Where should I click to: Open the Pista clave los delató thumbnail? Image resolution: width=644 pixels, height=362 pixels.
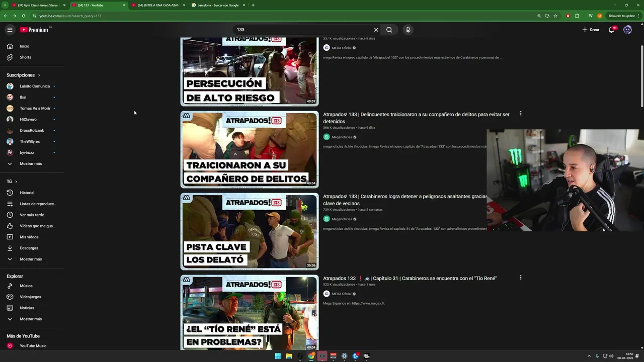(x=250, y=231)
